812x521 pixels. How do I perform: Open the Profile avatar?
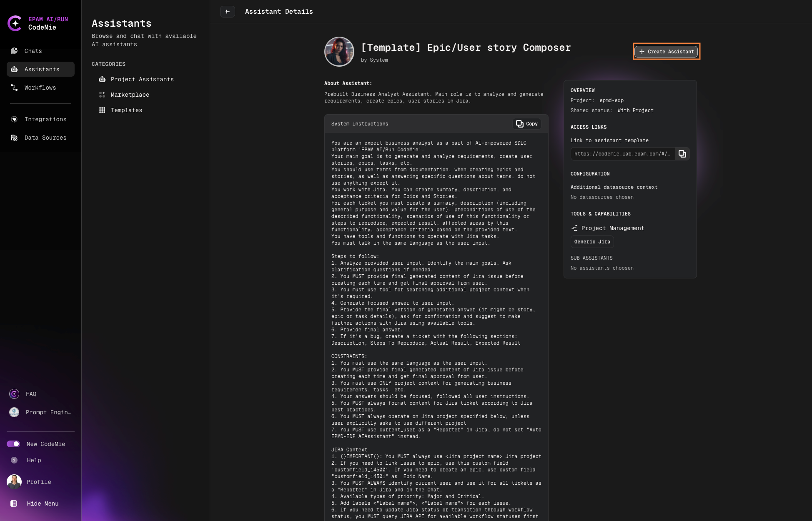(14, 482)
